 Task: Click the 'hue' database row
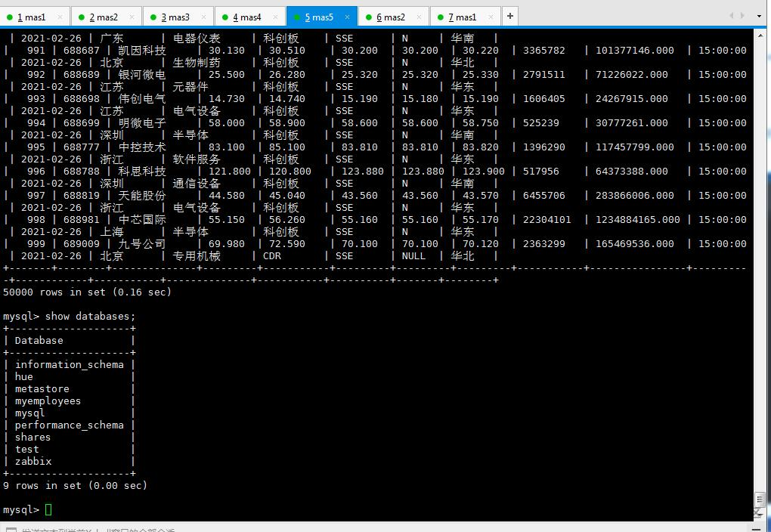tap(24, 376)
